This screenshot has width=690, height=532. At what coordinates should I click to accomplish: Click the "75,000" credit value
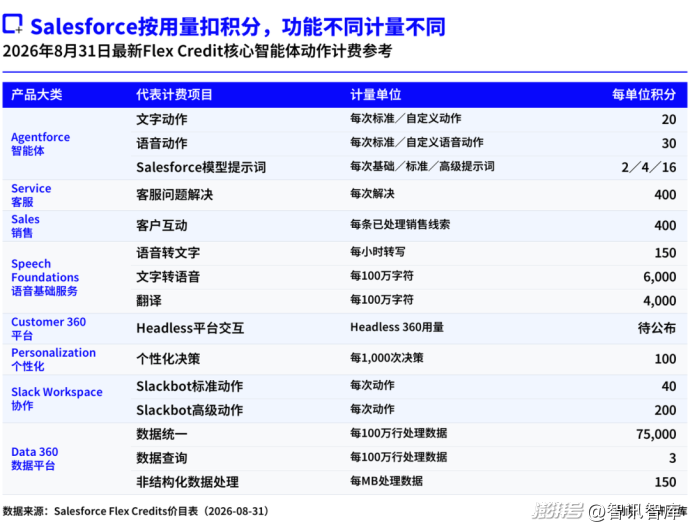click(x=656, y=435)
